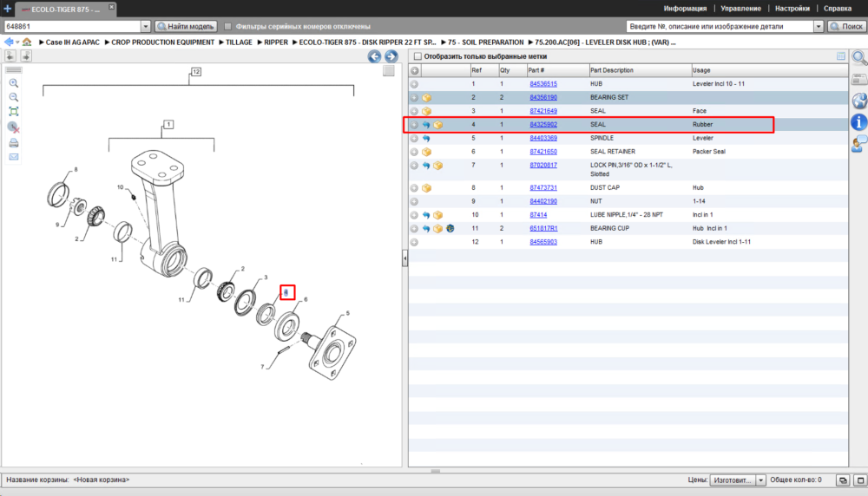Viewport: 868px width, 496px height.
Task: Open a new tab with the plus icon
Action: pos(7,9)
